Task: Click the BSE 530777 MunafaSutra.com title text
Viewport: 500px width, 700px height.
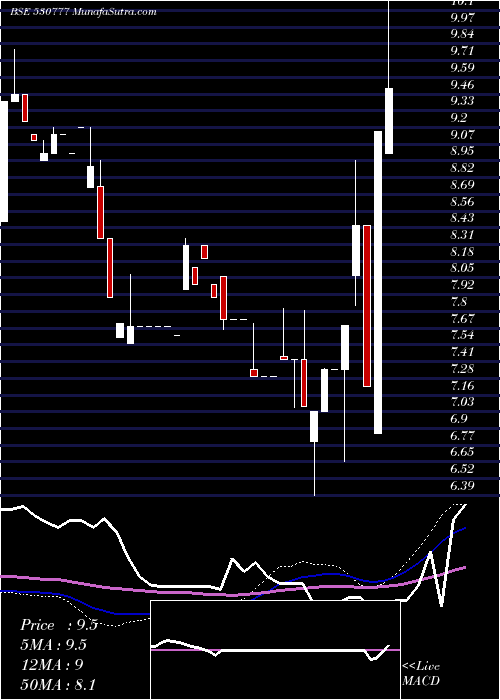Action: (x=83, y=12)
